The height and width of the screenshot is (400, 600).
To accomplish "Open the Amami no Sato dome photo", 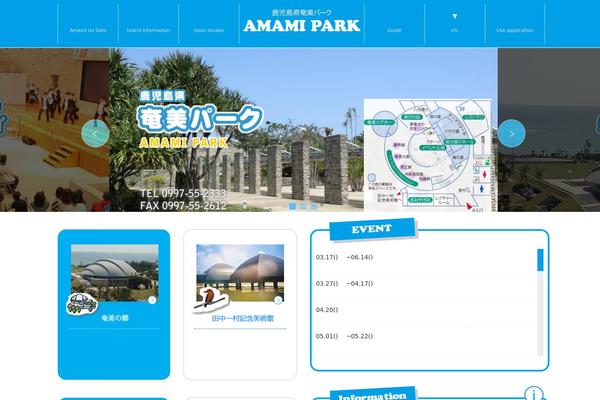I will pos(115,273).
